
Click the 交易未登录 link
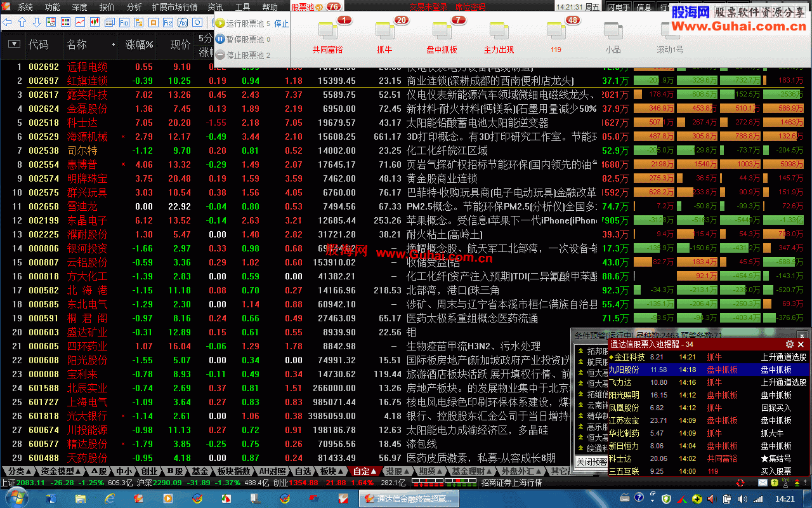(x=429, y=7)
